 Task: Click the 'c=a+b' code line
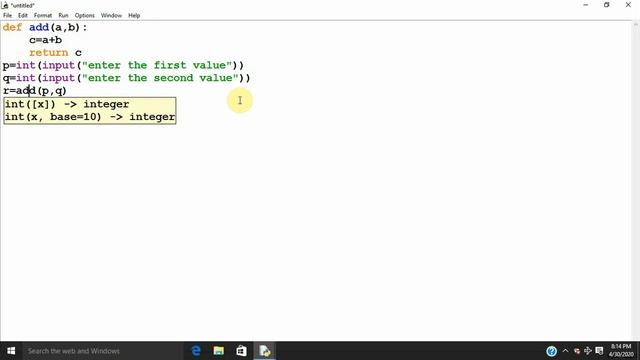pos(45,40)
